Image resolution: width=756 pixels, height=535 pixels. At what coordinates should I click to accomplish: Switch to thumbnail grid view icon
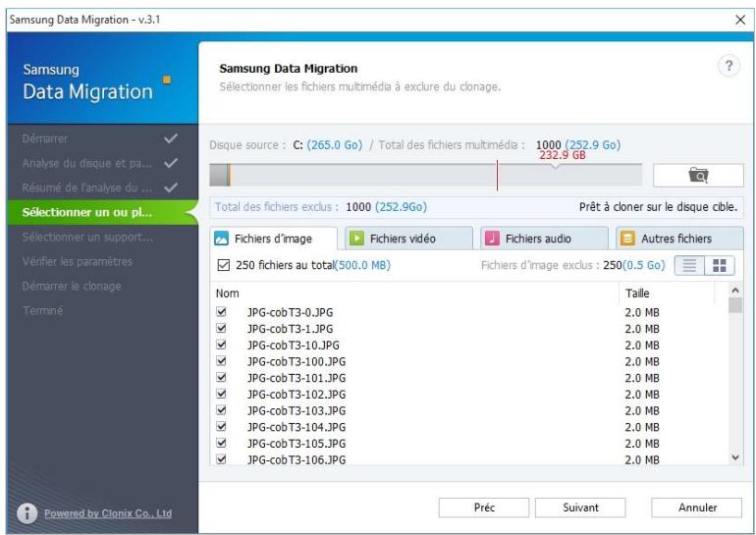coord(720,265)
